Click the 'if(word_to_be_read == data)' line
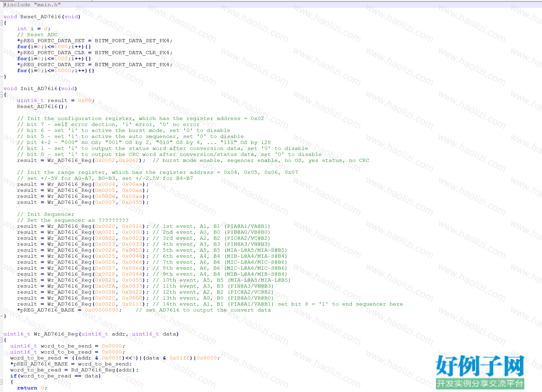The height and width of the screenshot is (392, 542). pyautogui.click(x=56, y=376)
